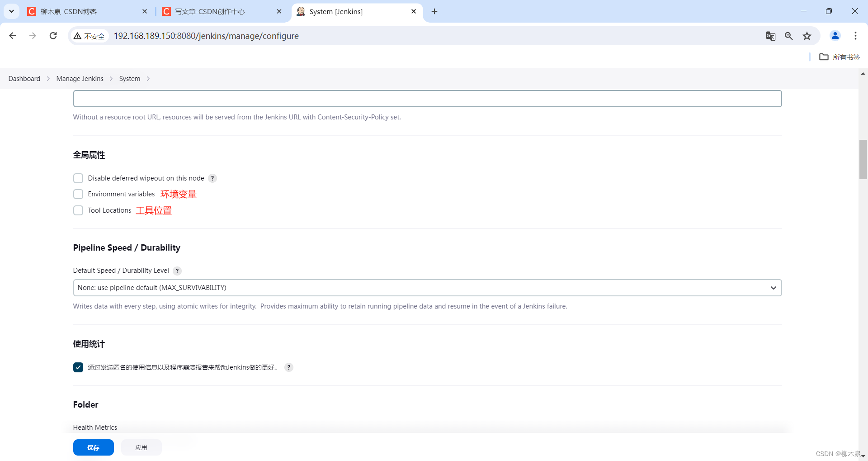Go to Dashboard breadcrumb link
868x461 pixels.
coord(24,79)
